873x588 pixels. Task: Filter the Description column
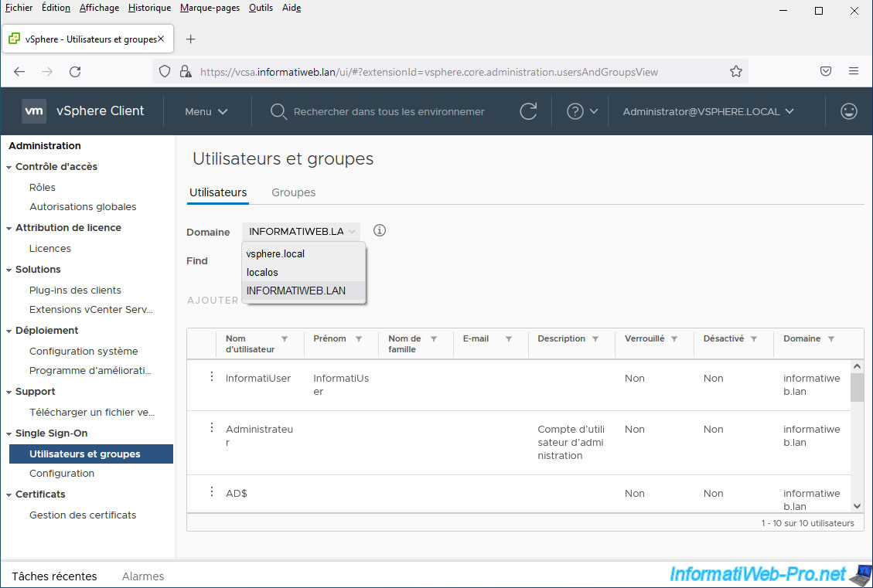click(595, 338)
